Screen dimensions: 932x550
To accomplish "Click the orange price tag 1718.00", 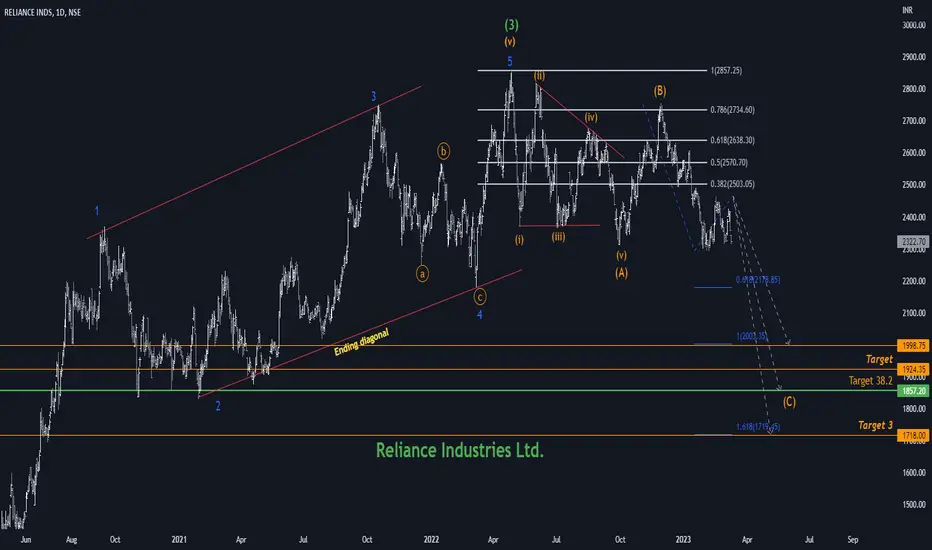I will 912,436.
